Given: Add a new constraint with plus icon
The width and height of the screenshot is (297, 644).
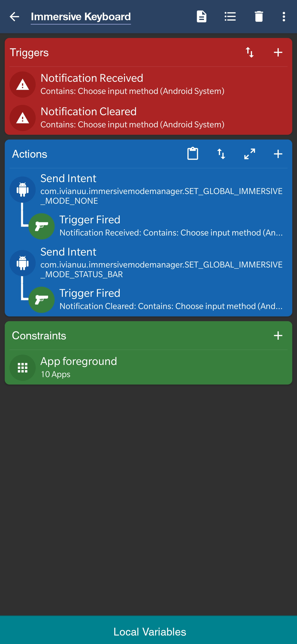Looking at the screenshot, I should pyautogui.click(x=278, y=335).
